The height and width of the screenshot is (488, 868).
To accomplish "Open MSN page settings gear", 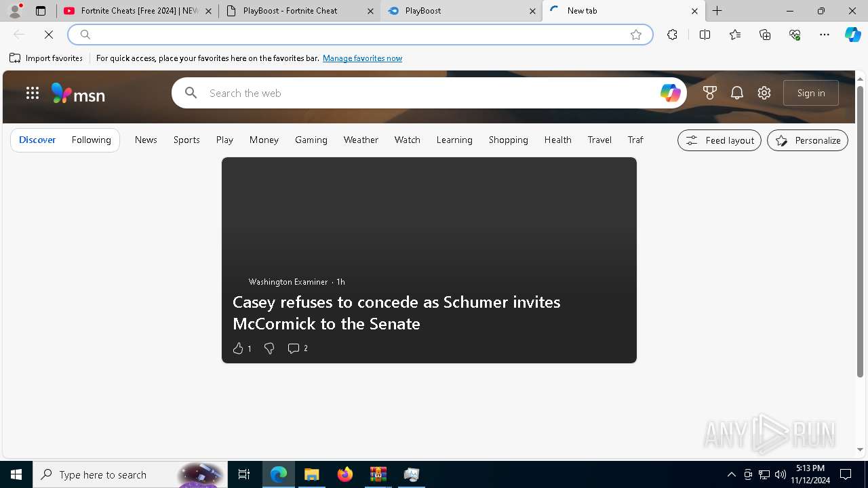I will (x=764, y=93).
